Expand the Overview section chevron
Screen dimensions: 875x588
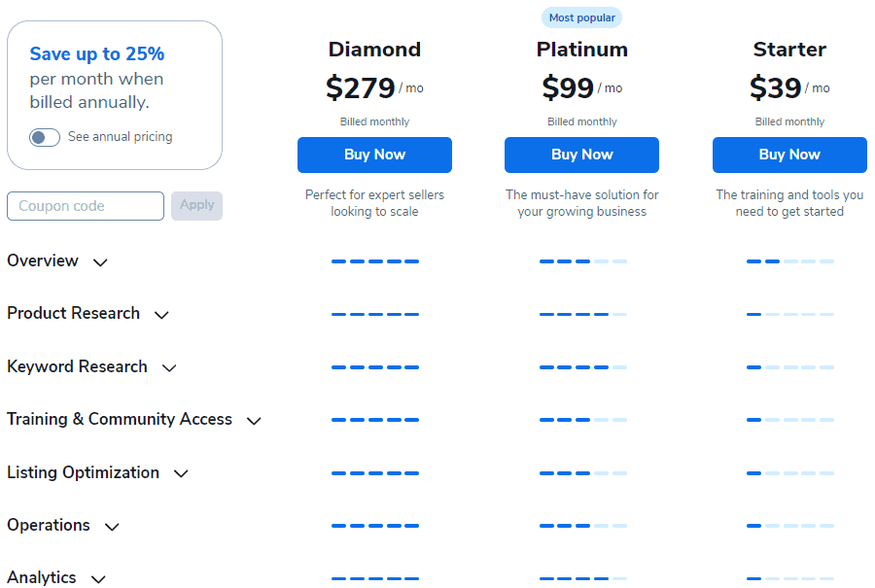100,262
